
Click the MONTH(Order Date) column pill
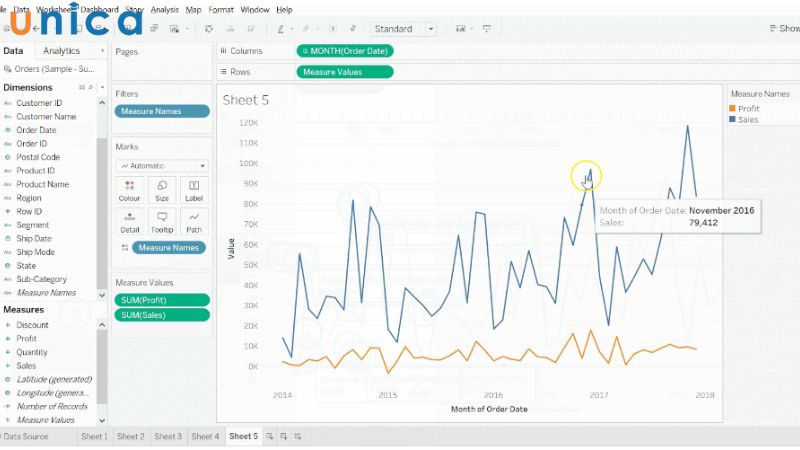click(x=345, y=51)
